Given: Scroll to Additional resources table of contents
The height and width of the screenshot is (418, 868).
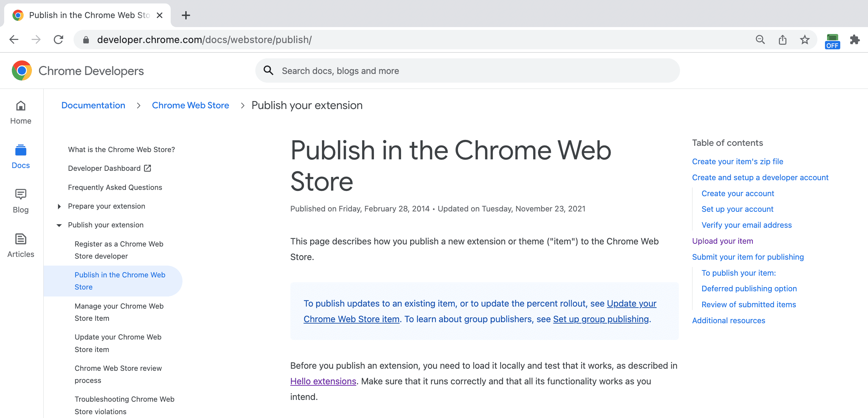Looking at the screenshot, I should coord(729,320).
